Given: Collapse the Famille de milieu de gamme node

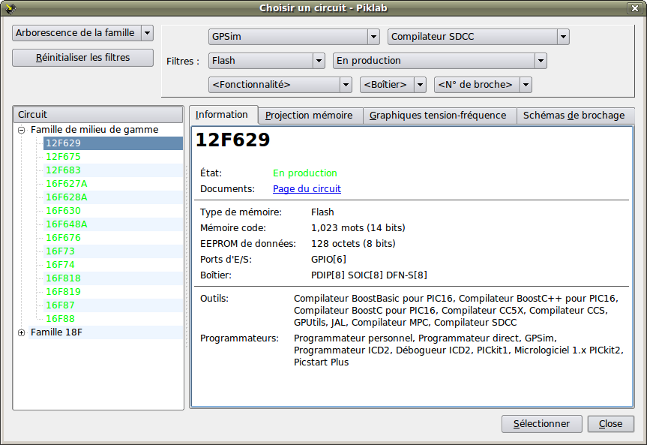Looking at the screenshot, I should (22, 130).
